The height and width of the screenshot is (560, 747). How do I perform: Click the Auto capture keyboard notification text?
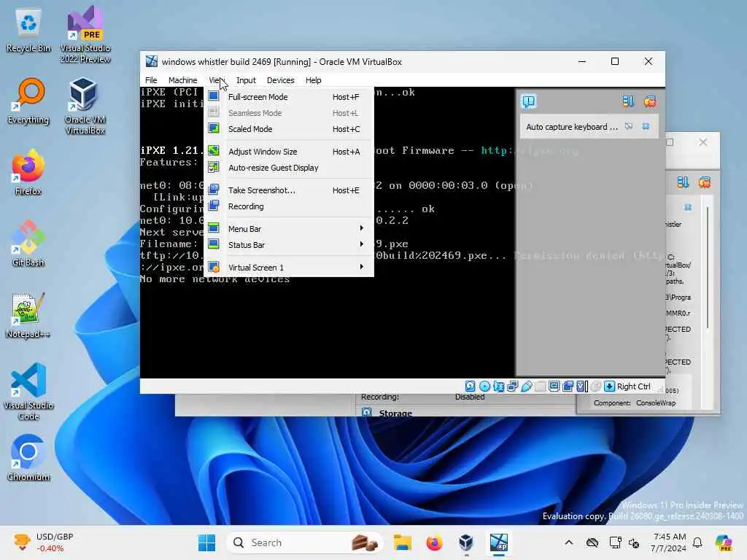click(572, 127)
